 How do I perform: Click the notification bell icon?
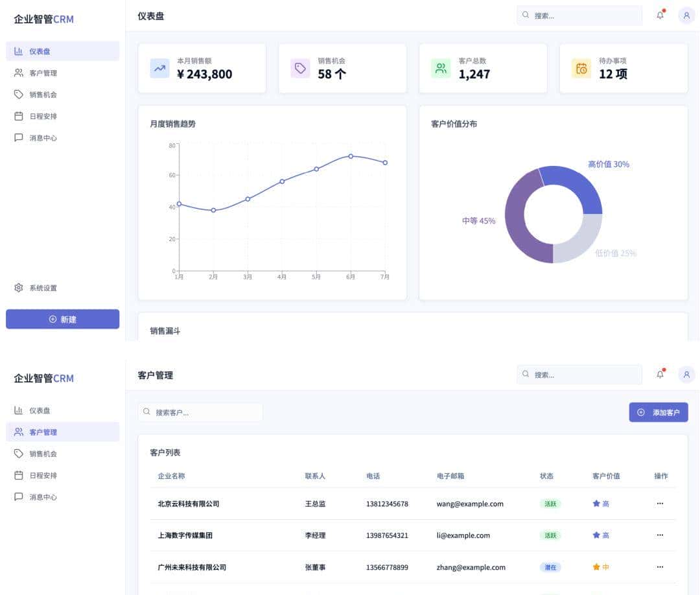tap(660, 15)
